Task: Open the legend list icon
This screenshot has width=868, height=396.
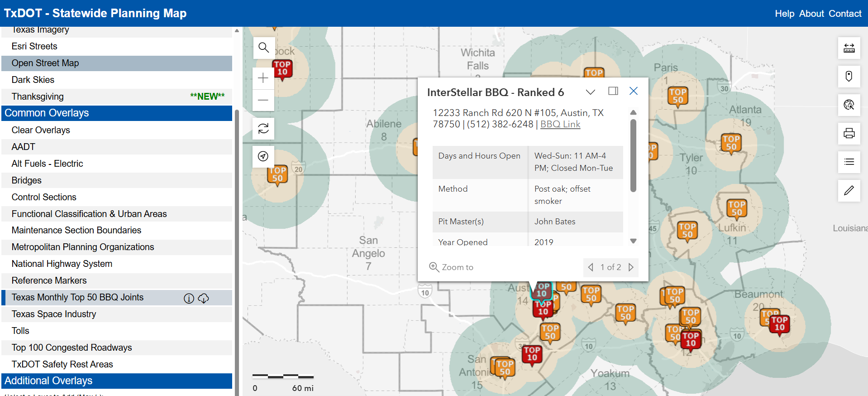Action: pyautogui.click(x=849, y=162)
